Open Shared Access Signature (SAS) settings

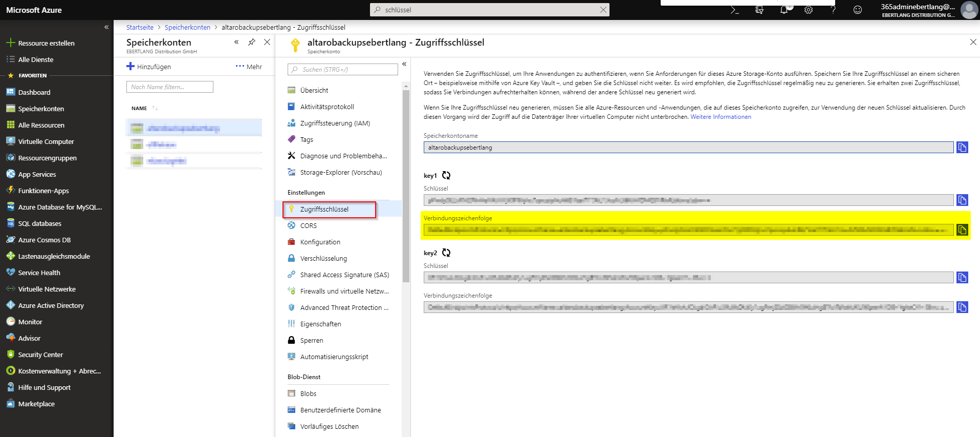(344, 275)
